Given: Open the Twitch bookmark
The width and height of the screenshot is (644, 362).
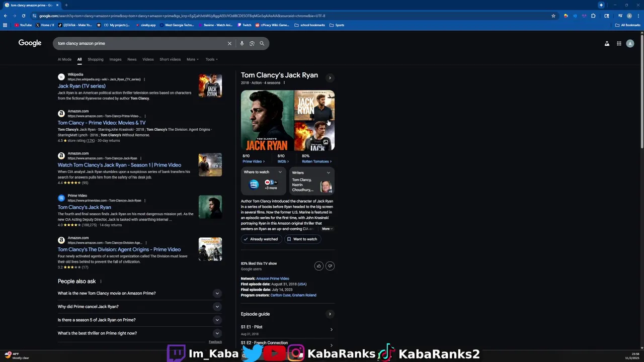Looking at the screenshot, I should pyautogui.click(x=245, y=25).
